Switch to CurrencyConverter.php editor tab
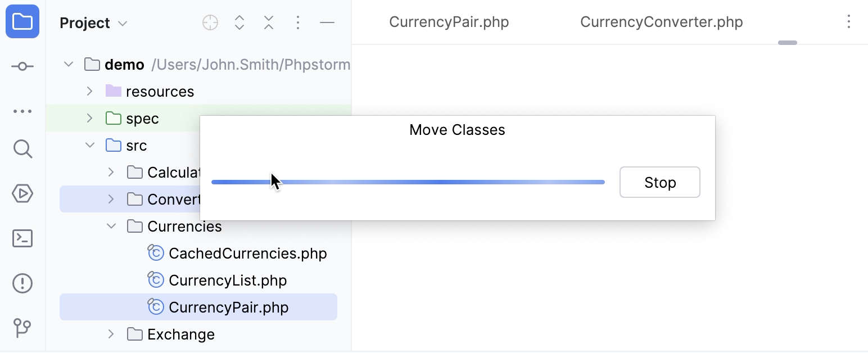 [x=661, y=22]
